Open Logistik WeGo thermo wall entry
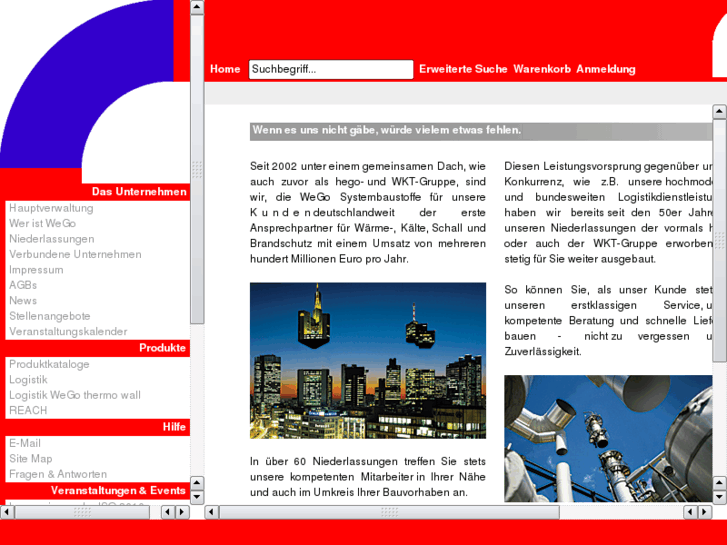Viewport: 727px width, 545px height. (75, 395)
